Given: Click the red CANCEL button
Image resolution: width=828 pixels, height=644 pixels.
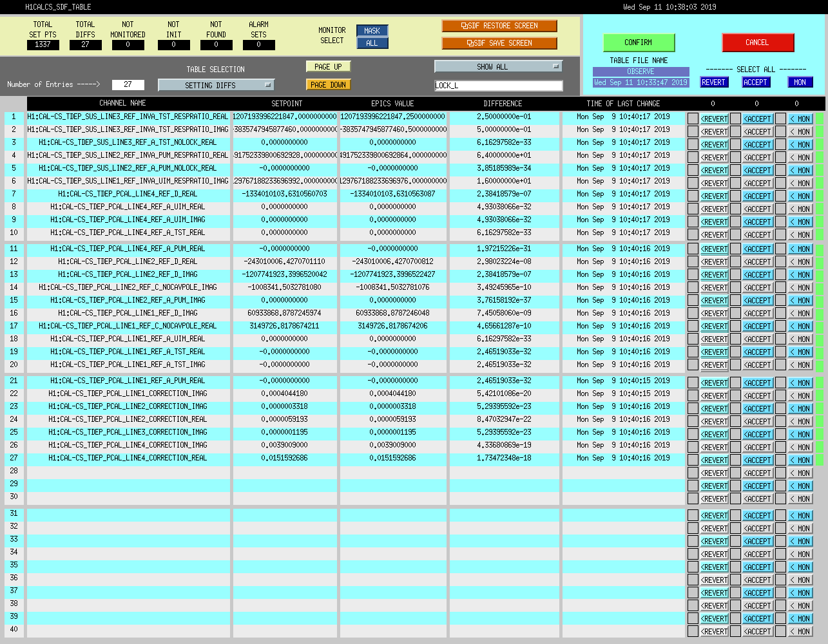Looking at the screenshot, I should click(758, 43).
